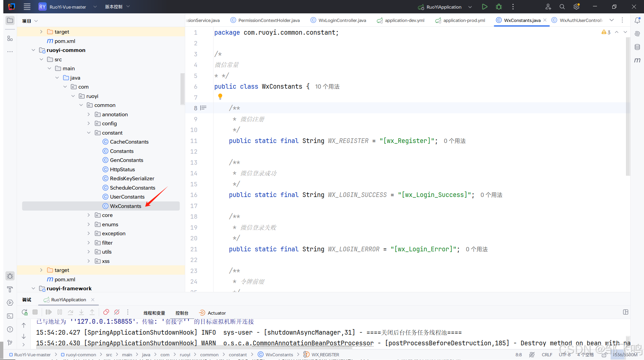Open Code With Me add-user icon

(548, 7)
